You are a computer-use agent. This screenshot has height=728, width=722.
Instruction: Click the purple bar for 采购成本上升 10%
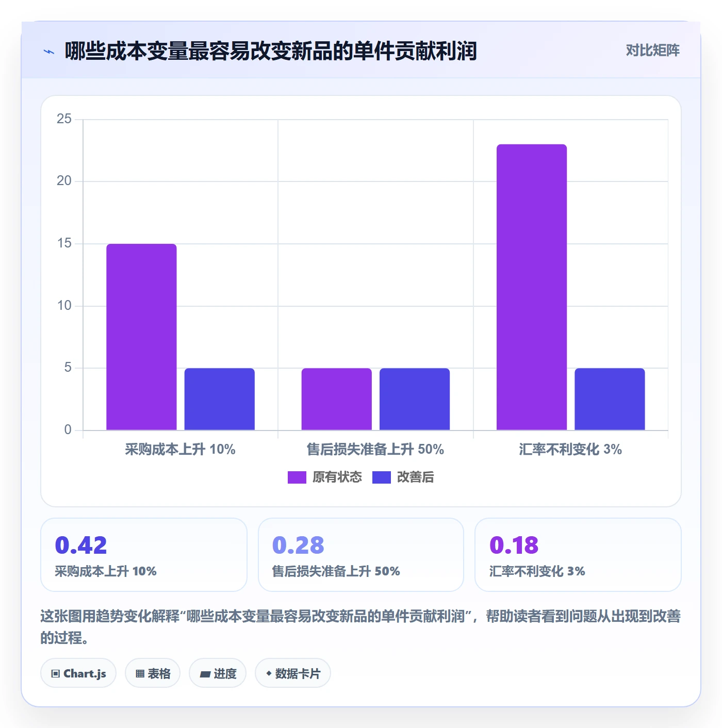click(141, 337)
